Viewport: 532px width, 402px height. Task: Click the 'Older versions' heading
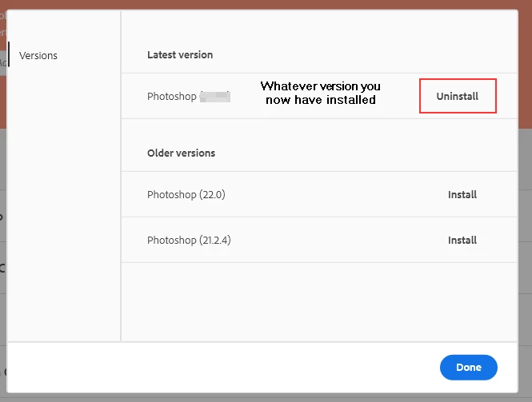tap(181, 153)
